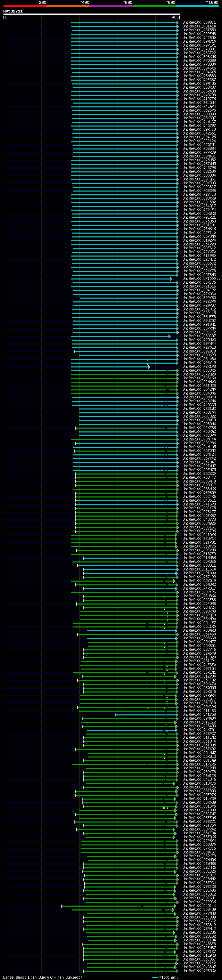The height and width of the screenshot is (980, 222).
Task: Select the label UniRef100_Q5K3Q7
Action: tap(199, 118)
